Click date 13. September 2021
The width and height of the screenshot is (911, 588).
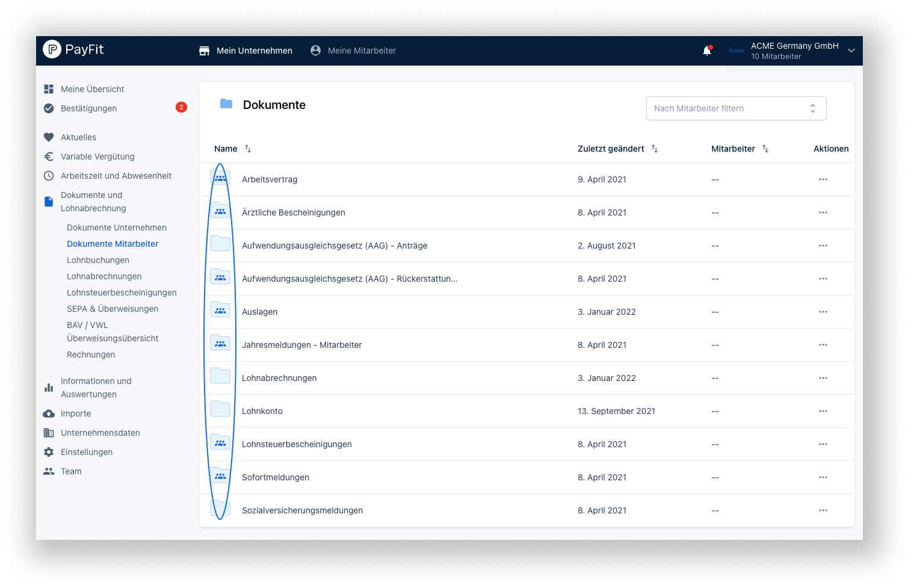(x=616, y=411)
